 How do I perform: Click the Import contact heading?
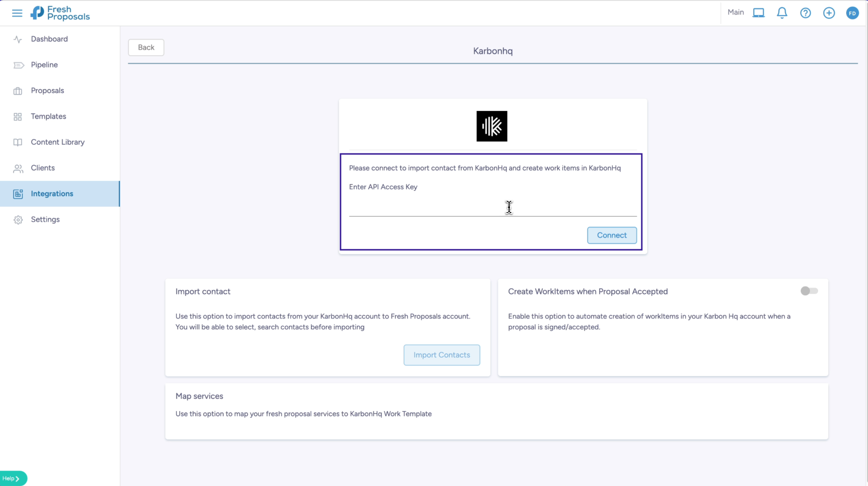(203, 291)
